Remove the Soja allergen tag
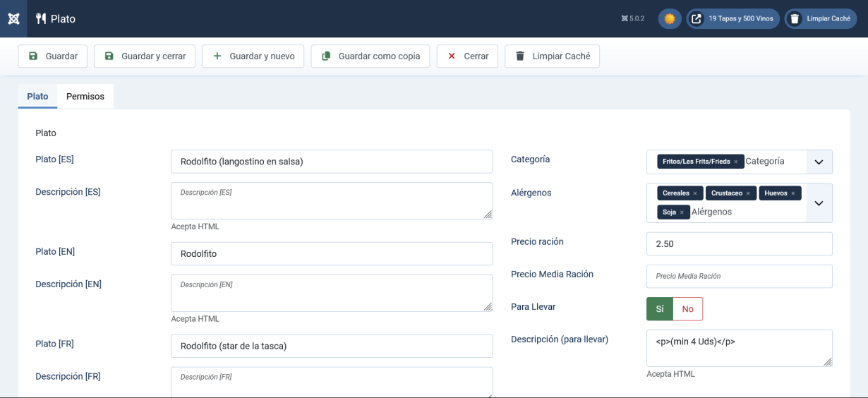This screenshot has width=868, height=398. (x=682, y=212)
